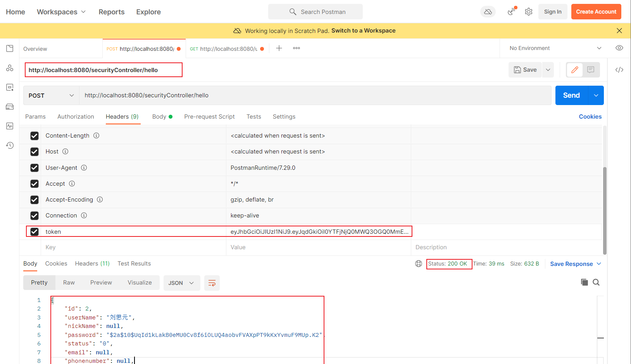Switch to the Authorization tab
631x364 pixels.
tap(76, 117)
